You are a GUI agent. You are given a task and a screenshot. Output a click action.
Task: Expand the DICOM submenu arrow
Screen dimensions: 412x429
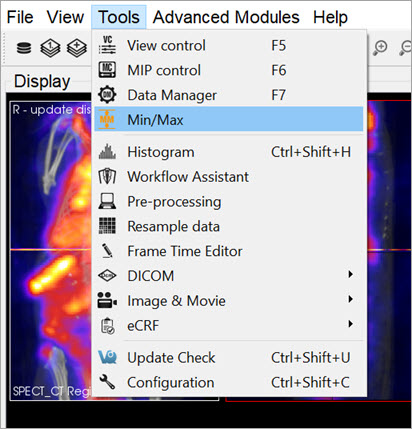pos(350,275)
